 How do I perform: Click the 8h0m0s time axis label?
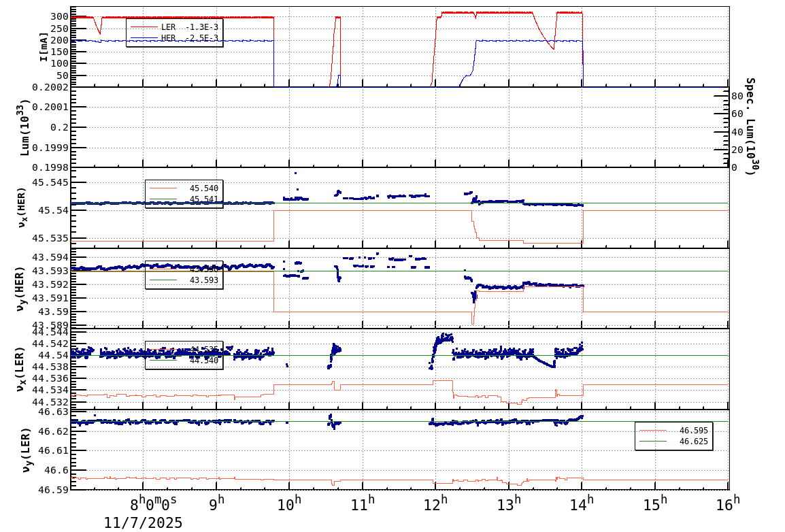153,502
